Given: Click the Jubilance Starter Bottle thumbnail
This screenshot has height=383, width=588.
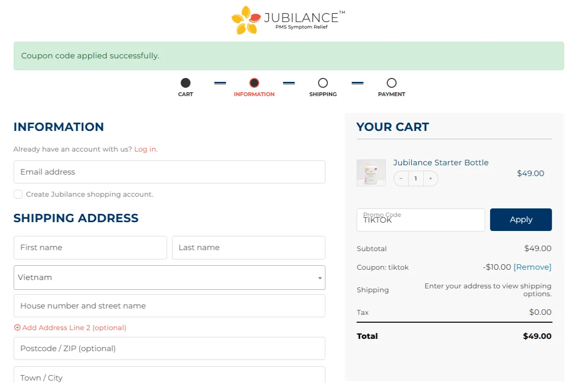Looking at the screenshot, I should [x=371, y=173].
